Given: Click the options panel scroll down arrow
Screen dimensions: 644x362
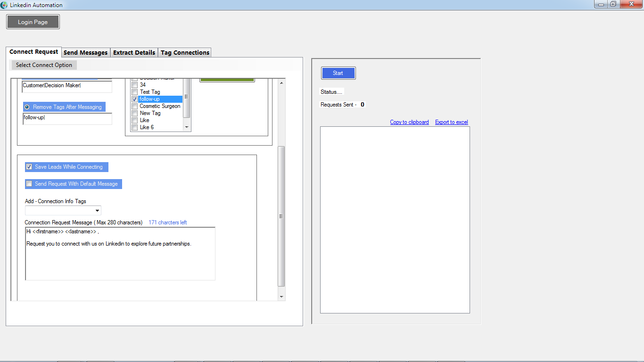Looking at the screenshot, I should 282,297.
